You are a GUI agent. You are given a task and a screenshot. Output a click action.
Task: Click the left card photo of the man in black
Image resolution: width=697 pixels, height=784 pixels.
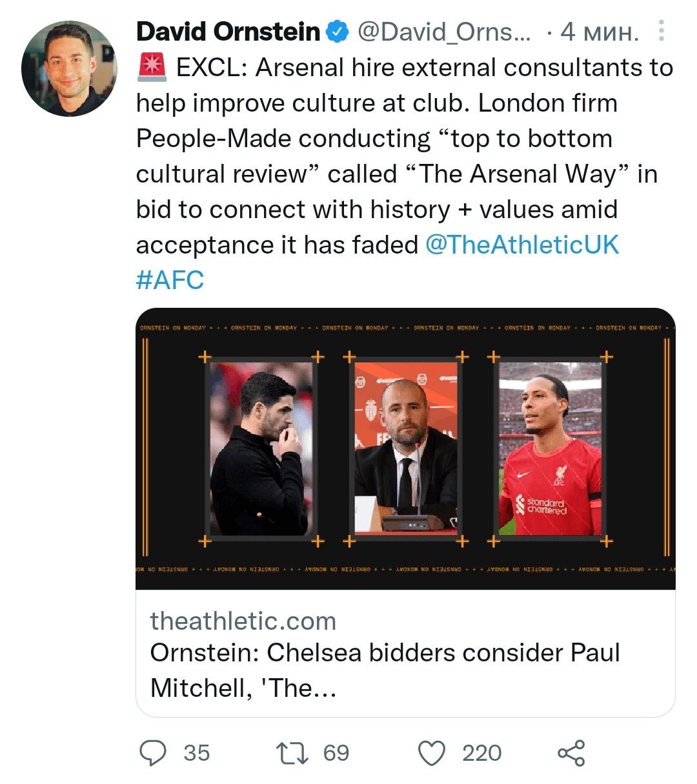coord(261,448)
